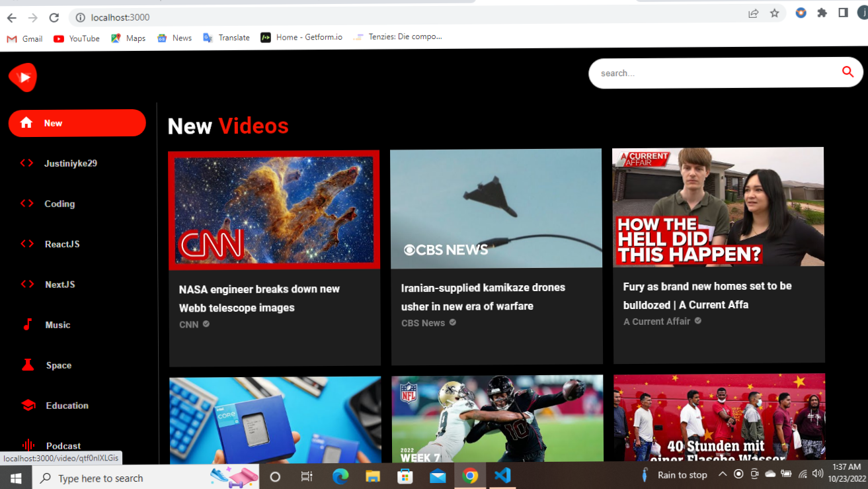
Task: Open the Translate bookmark
Action: coord(226,38)
